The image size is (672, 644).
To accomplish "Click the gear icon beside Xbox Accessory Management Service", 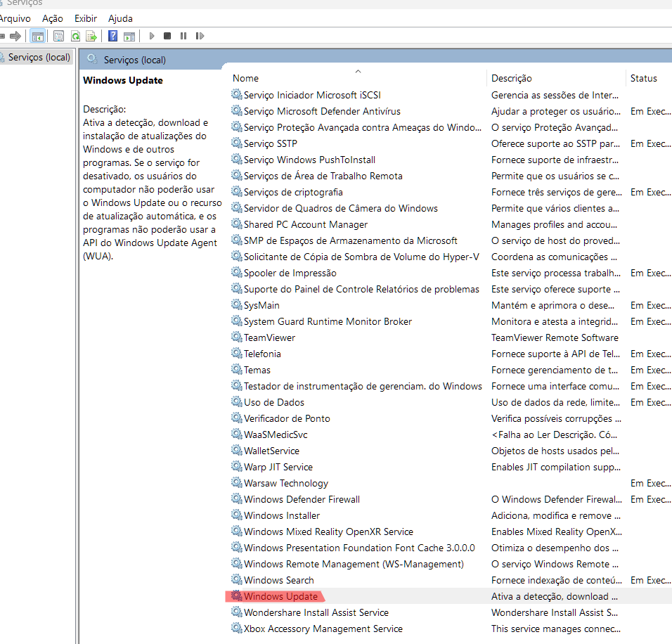I will tap(237, 628).
